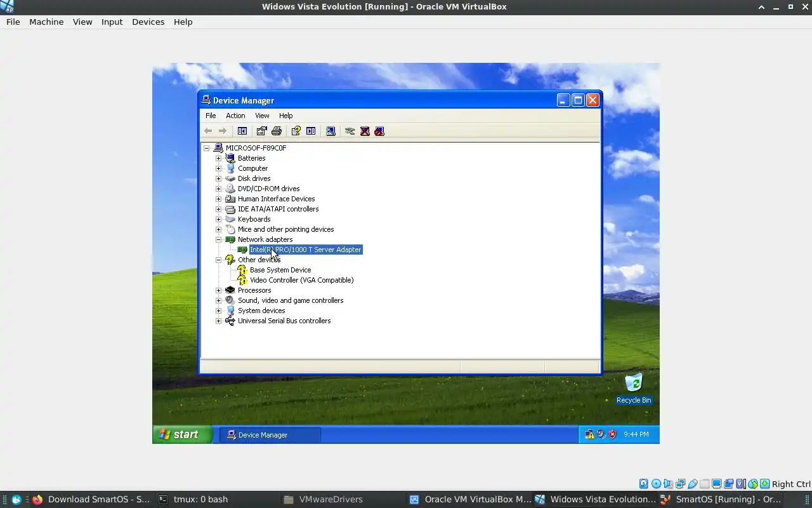Screen dimensions: 812x508
Task: Open device Properties from the toolbar icon
Action: pos(261,131)
